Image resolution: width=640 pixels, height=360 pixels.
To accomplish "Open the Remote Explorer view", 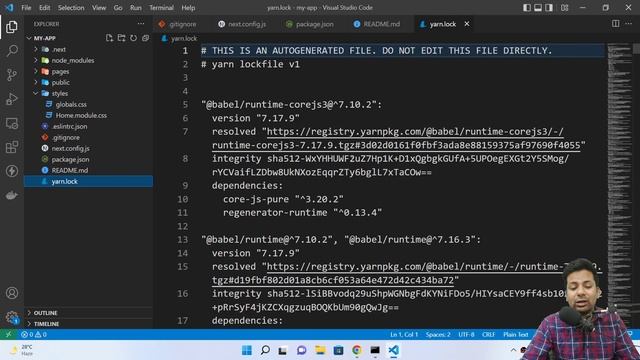I will point(12,123).
